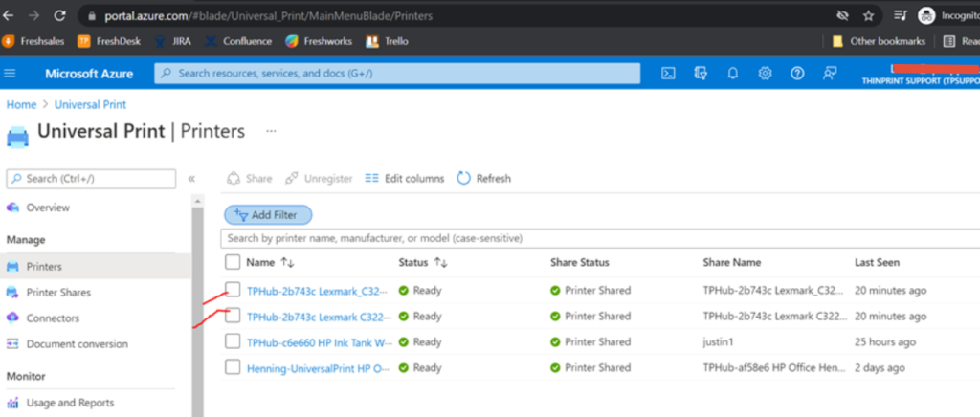Focus the Search resources, services, and docs box
Screen dimensions: 980x417
397,73
